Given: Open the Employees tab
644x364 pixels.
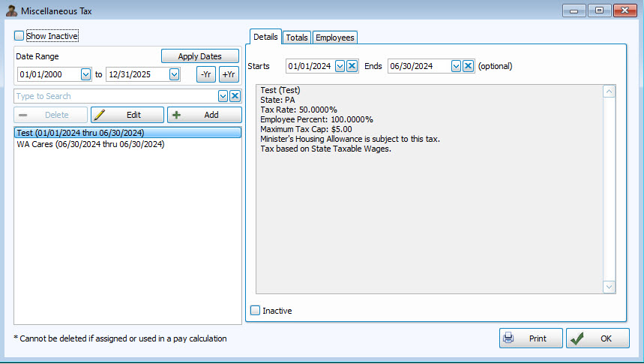Looking at the screenshot, I should (334, 38).
